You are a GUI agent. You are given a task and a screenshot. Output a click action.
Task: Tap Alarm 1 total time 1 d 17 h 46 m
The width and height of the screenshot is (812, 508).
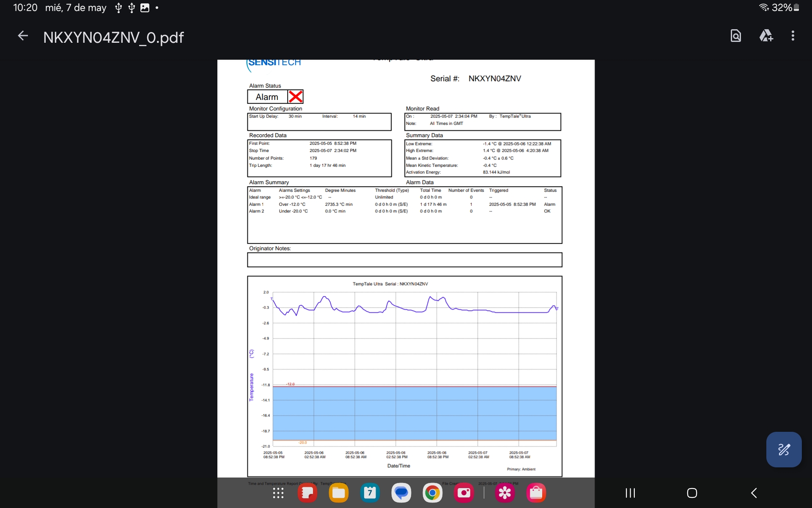[433, 204]
